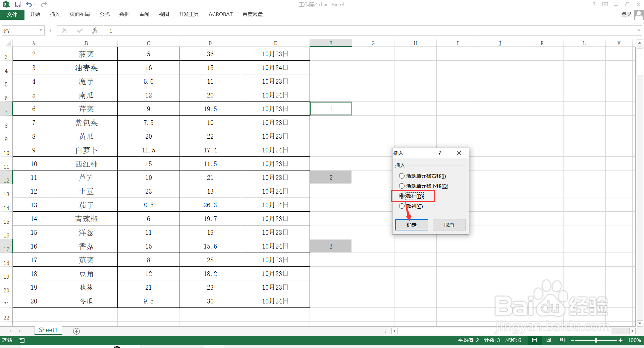Click the zoom in plus icon
644x348 pixels.
(621, 340)
